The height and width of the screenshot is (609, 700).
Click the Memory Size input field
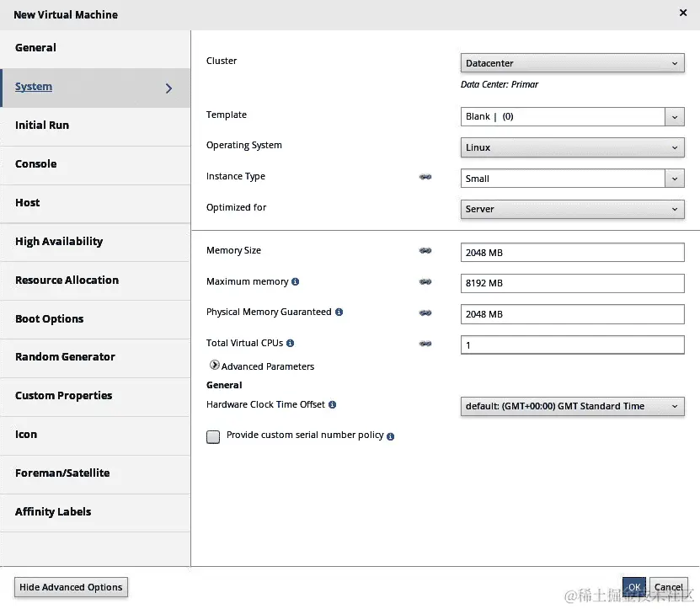point(572,252)
